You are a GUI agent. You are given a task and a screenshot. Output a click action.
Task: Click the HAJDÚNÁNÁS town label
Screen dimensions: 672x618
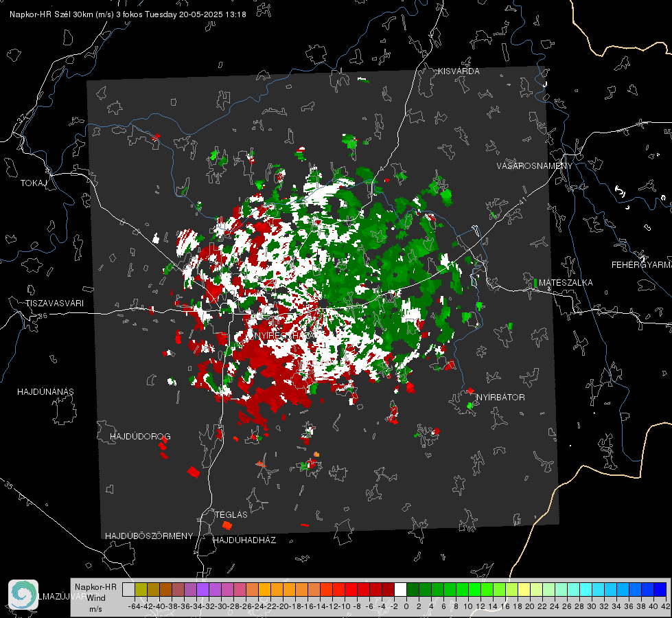coord(45,392)
